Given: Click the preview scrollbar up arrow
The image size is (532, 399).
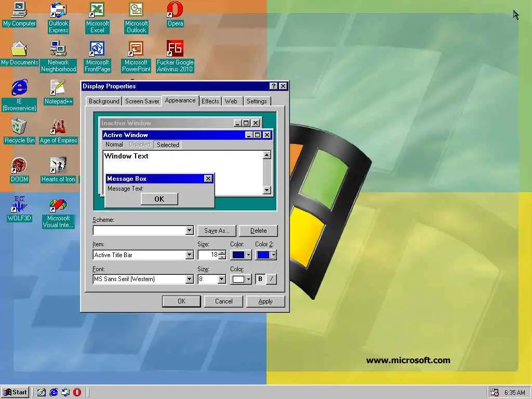Looking at the screenshot, I should pos(267,155).
